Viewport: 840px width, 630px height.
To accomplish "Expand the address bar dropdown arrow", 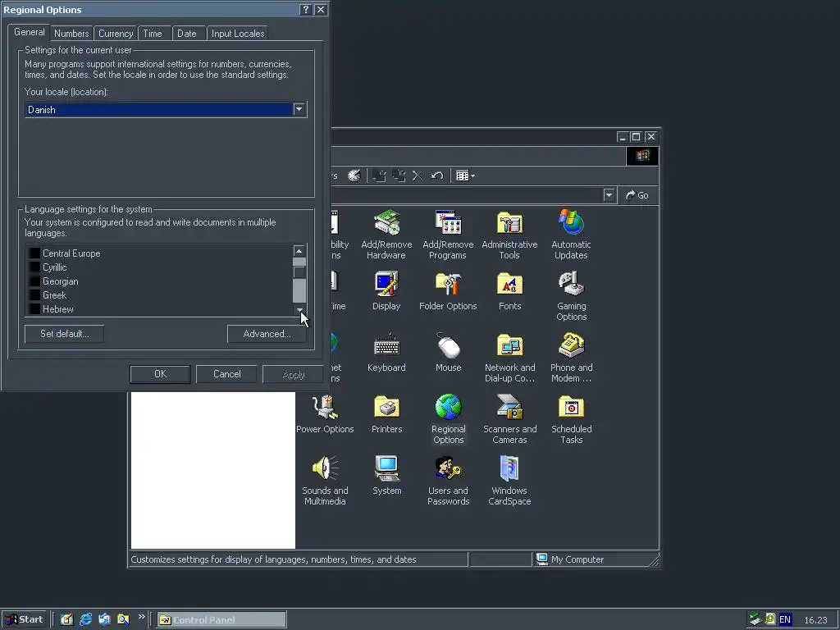I will pos(609,195).
